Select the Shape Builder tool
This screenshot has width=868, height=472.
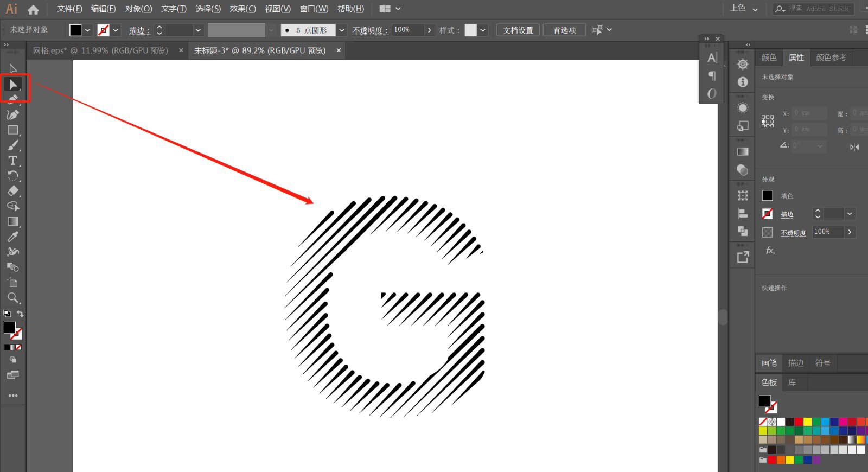(13, 206)
